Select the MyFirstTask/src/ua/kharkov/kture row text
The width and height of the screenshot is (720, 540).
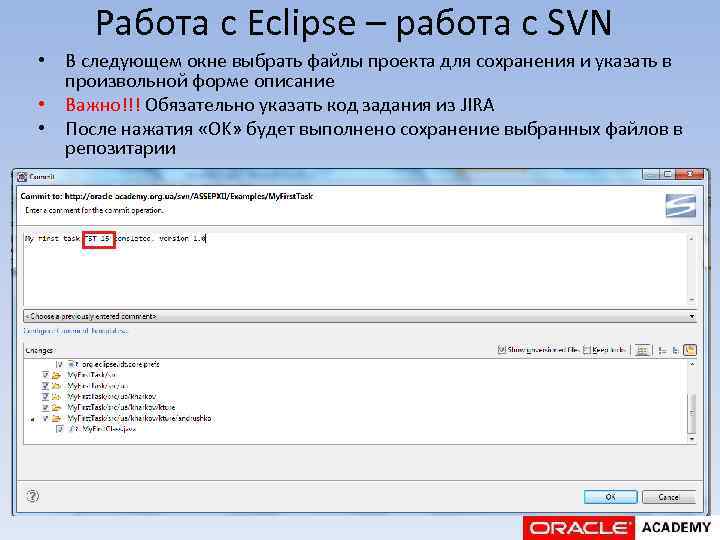click(121, 407)
